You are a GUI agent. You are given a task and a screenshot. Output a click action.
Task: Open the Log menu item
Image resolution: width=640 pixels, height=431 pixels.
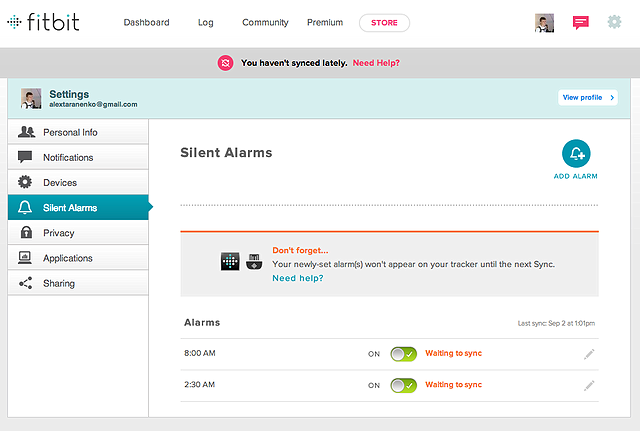click(206, 23)
